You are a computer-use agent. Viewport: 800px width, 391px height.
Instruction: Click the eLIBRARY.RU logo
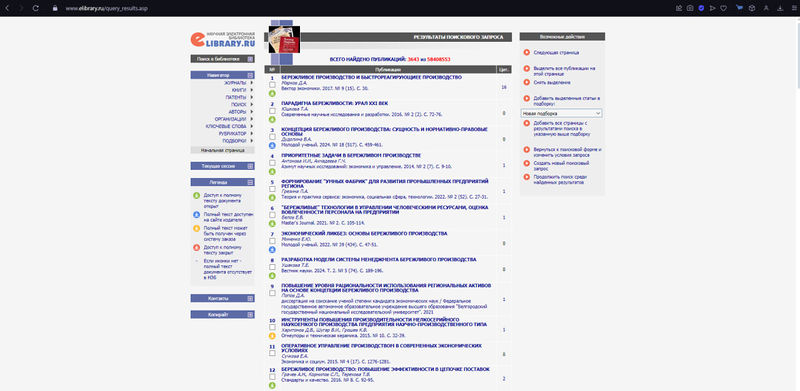222,40
